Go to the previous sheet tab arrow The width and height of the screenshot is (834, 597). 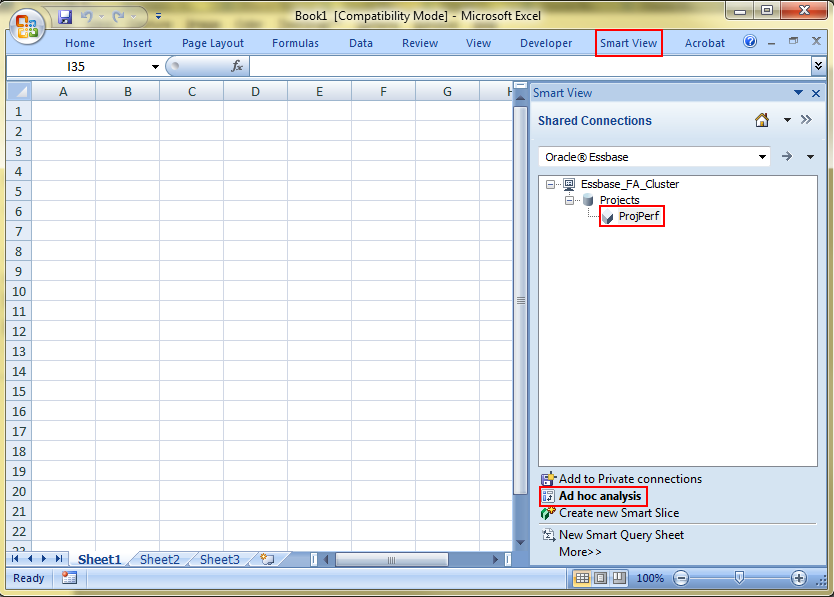(x=30, y=559)
